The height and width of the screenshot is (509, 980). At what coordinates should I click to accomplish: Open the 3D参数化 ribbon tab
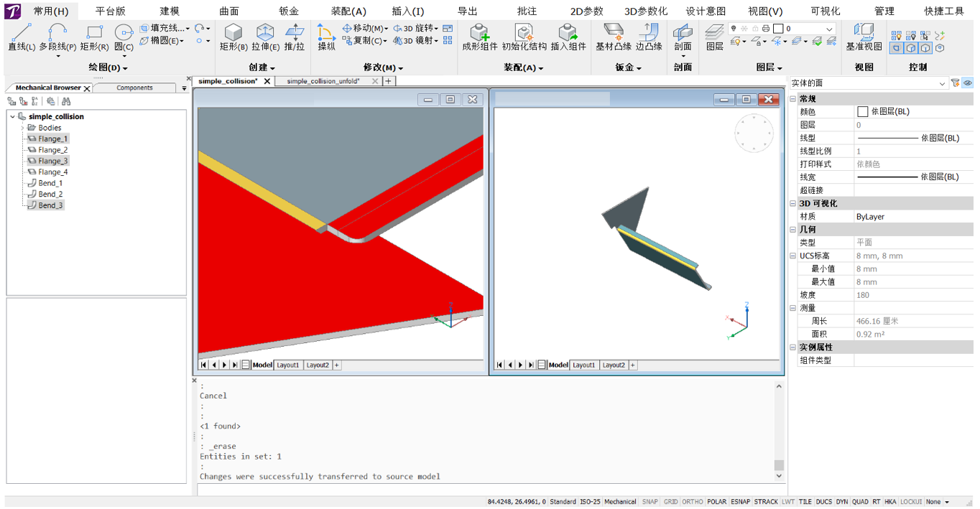646,11
